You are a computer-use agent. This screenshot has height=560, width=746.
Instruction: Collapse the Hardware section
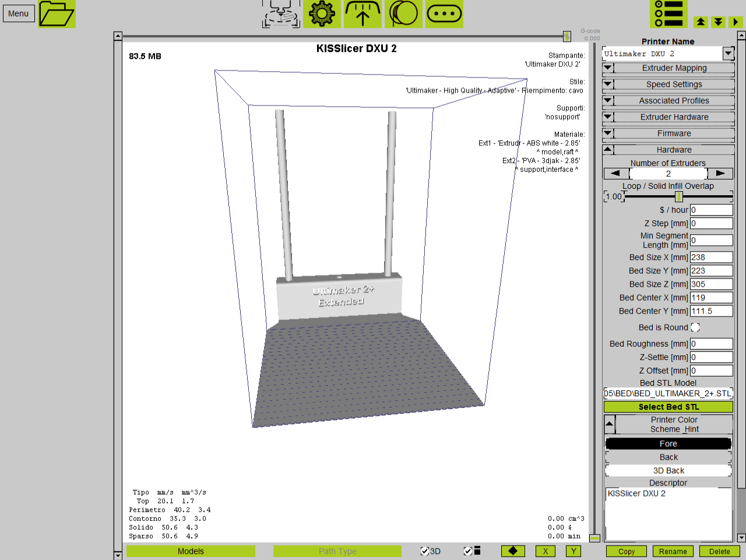click(668, 150)
